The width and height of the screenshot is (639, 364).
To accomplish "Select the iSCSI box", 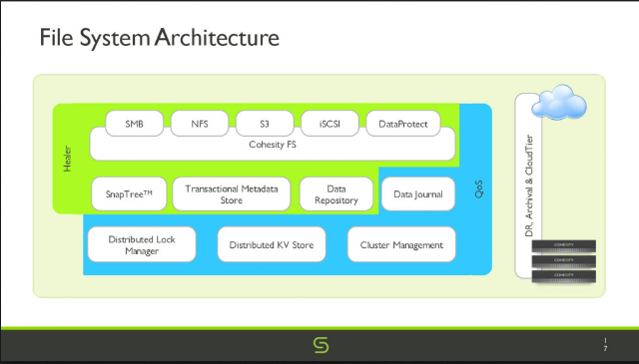I will (329, 124).
